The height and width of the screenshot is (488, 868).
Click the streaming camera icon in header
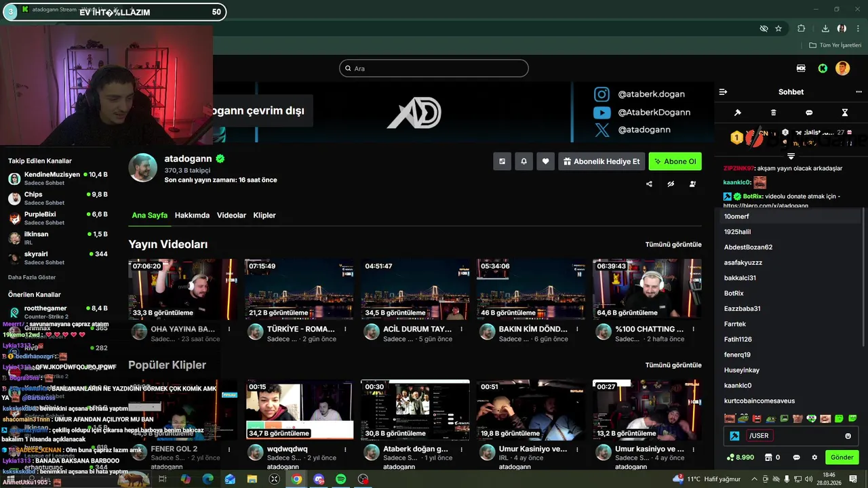click(x=801, y=68)
